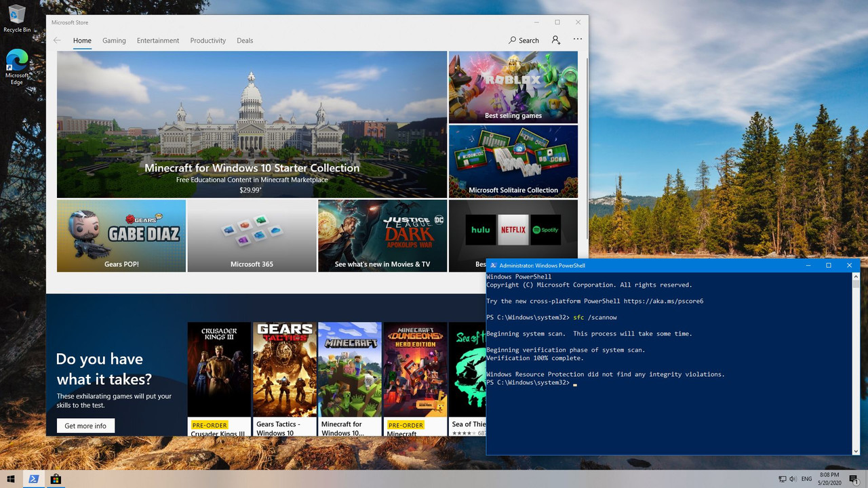868x488 pixels.
Task: Open the Gears POP! tile
Action: [121, 236]
